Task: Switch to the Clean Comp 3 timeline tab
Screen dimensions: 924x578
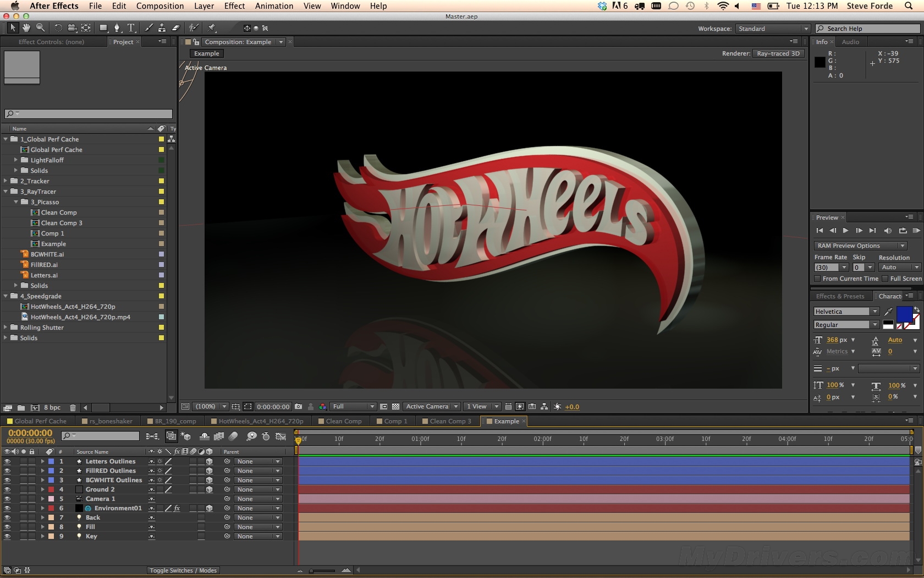Action: coord(450,421)
